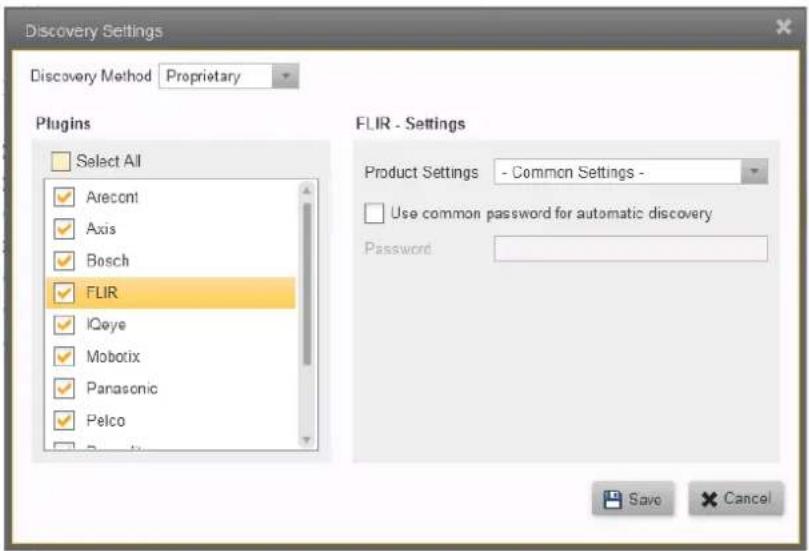This screenshot has height=551, width=809.
Task: Select the Mobotix plugin row
Action: click(171, 356)
